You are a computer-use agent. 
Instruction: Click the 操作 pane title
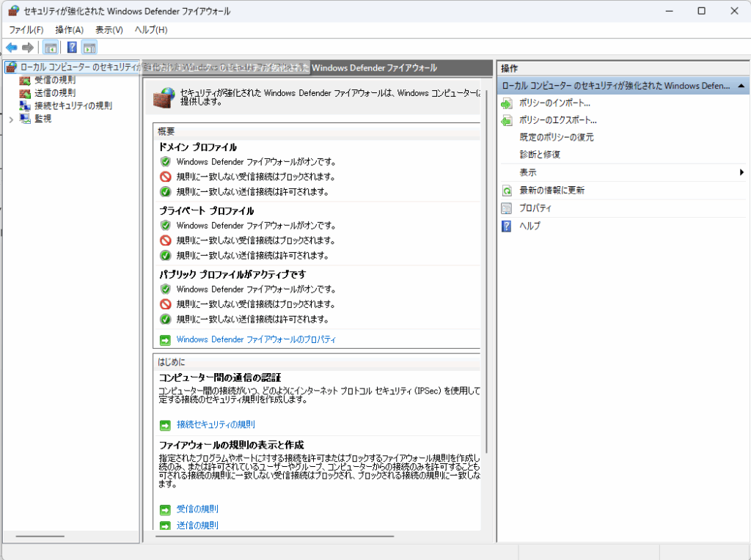[510, 68]
